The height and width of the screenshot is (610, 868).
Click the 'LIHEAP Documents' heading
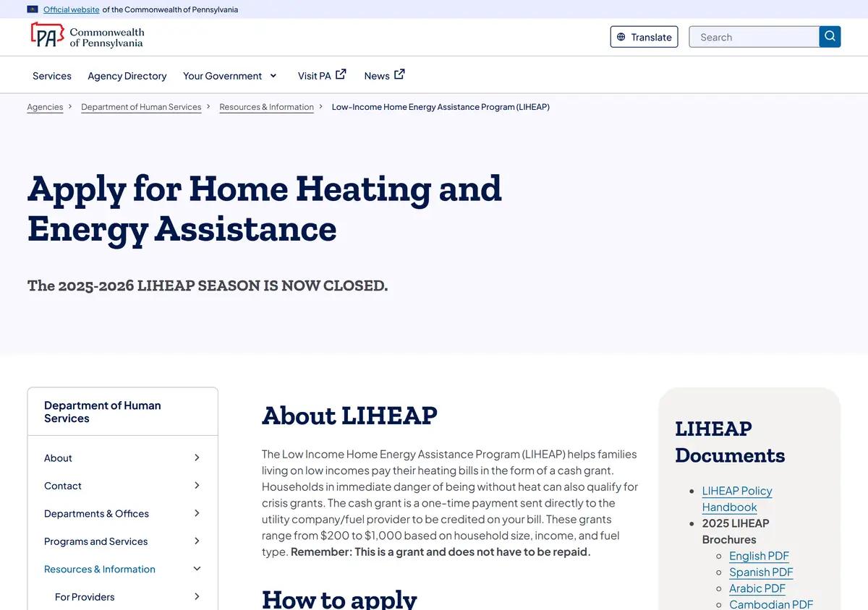pos(730,442)
